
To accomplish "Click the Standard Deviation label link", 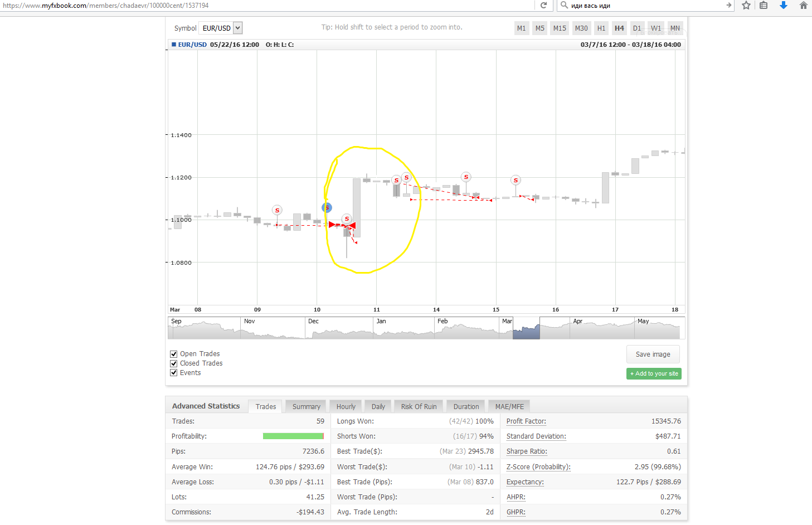I will pyautogui.click(x=536, y=436).
